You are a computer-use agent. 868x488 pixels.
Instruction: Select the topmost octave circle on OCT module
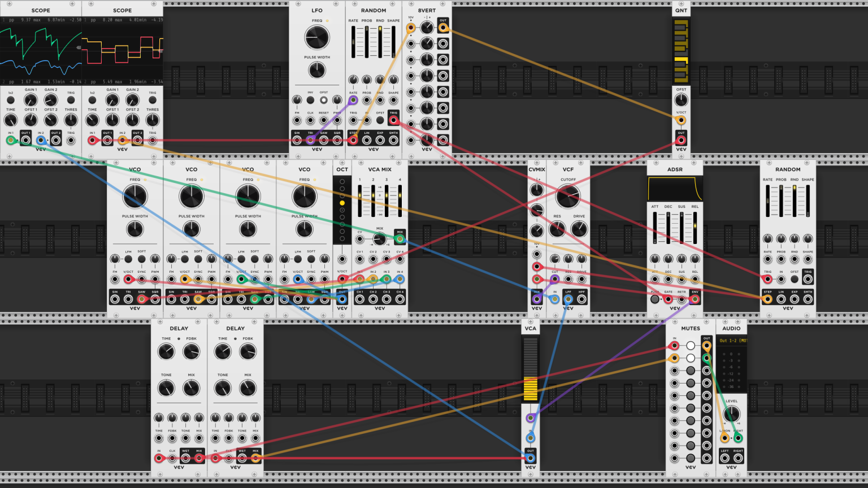[x=342, y=182]
